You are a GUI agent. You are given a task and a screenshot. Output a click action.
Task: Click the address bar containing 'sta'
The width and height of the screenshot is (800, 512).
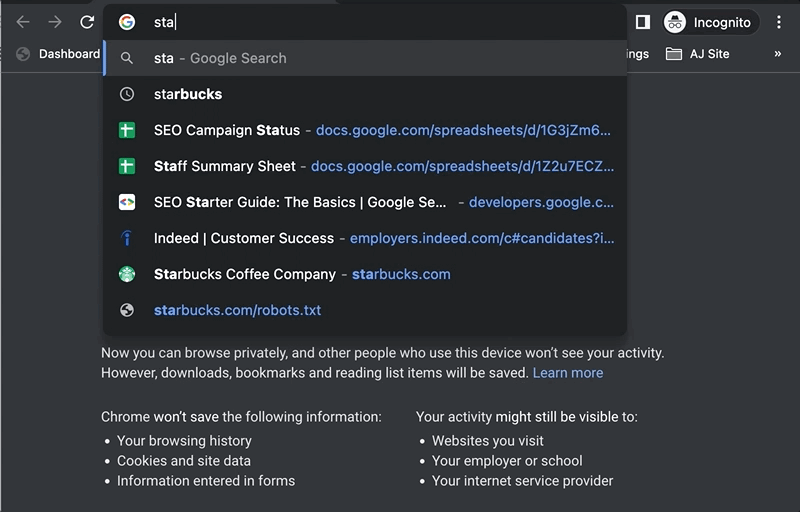coord(365,22)
